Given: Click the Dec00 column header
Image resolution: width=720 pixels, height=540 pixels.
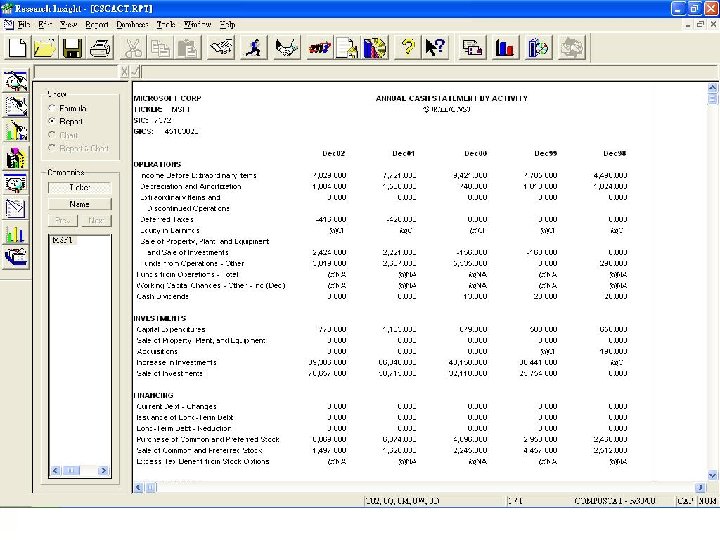Looking at the screenshot, I should pyautogui.click(x=475, y=153).
